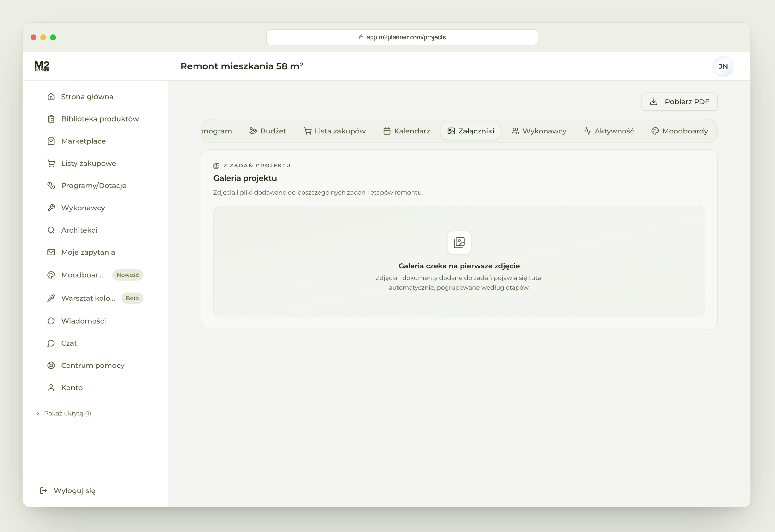Screen dimensions: 775x532
Task: Open the Wykonawcy tab in project
Action: point(539,131)
